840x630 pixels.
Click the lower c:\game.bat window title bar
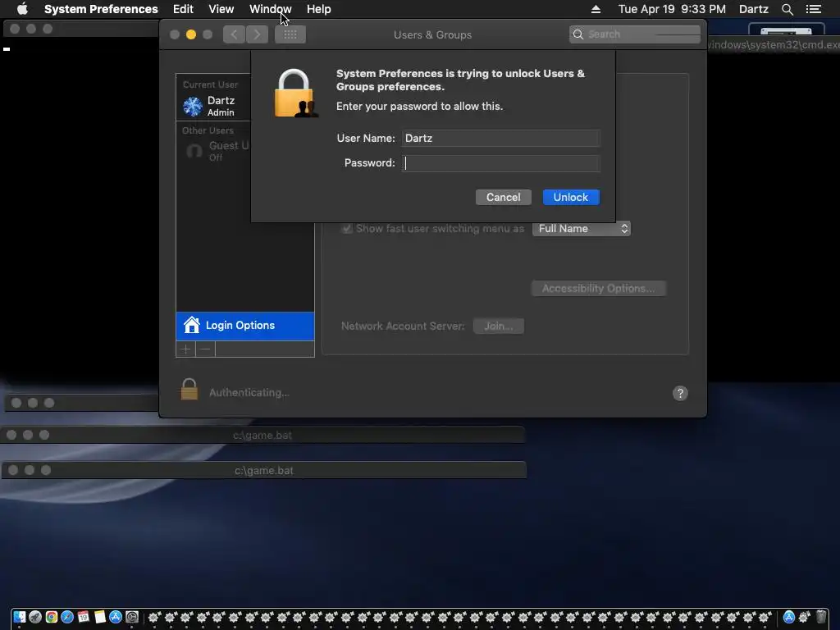tap(264, 470)
